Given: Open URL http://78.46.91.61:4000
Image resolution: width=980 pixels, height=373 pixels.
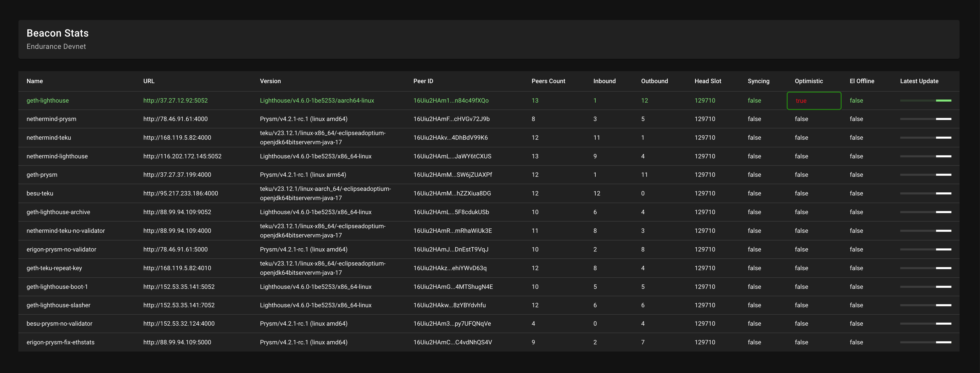Looking at the screenshot, I should (x=175, y=119).
